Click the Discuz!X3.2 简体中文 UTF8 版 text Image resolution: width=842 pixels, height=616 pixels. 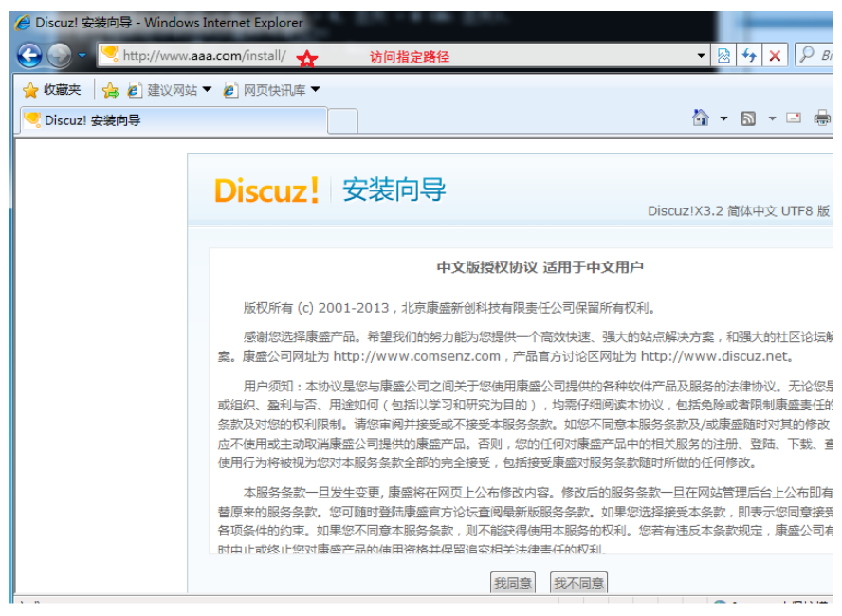pos(739,211)
